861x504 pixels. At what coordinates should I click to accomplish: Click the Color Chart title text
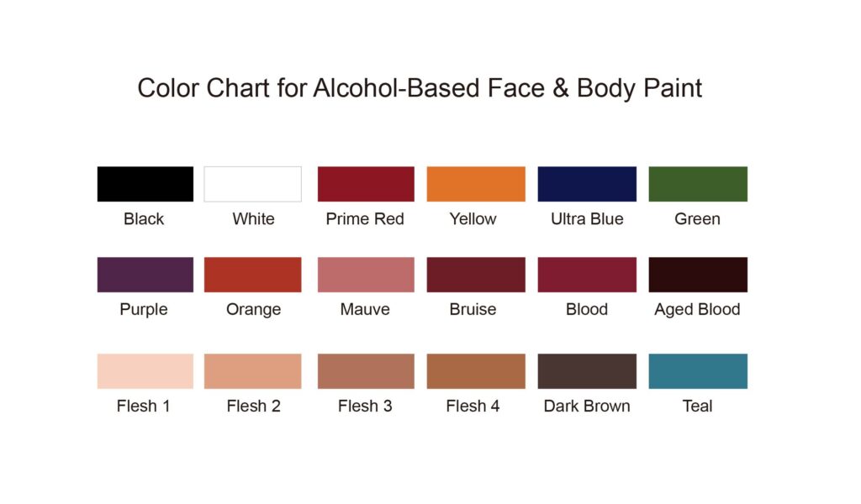tap(420, 88)
